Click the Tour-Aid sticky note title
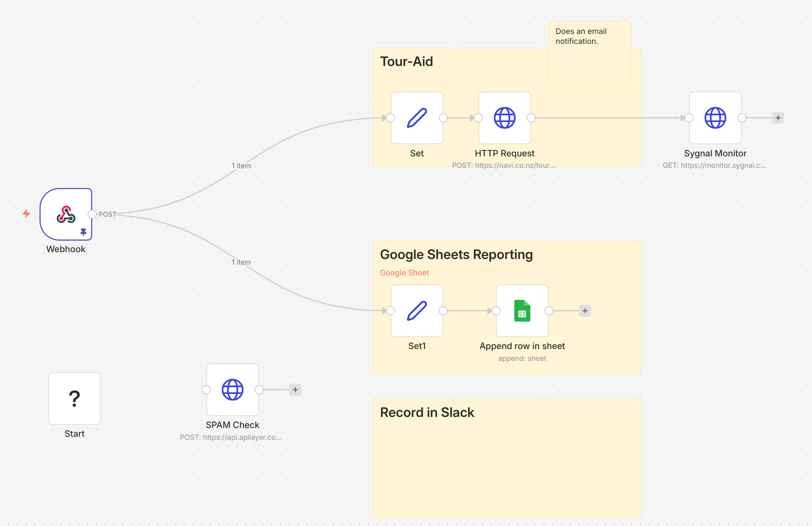This screenshot has height=526, width=812. (x=406, y=61)
